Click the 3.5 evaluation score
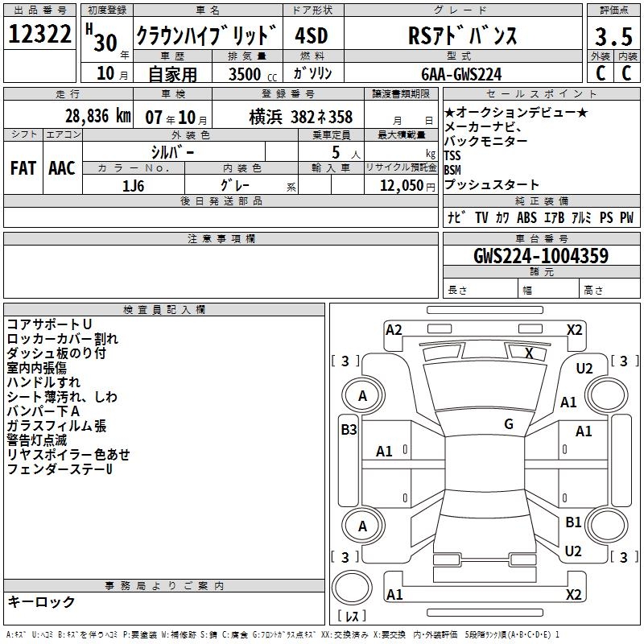644x644 pixels. [613, 36]
